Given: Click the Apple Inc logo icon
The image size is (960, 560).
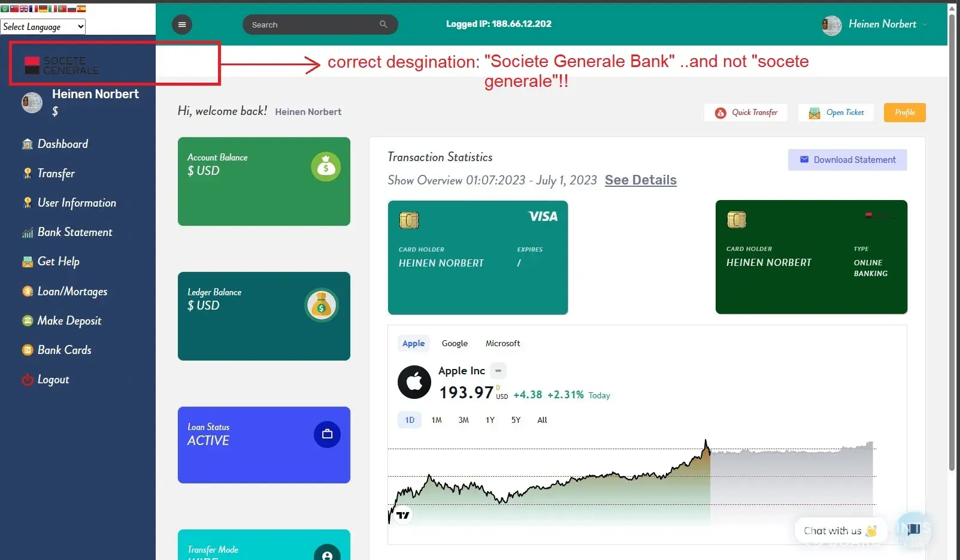Looking at the screenshot, I should [x=414, y=382].
